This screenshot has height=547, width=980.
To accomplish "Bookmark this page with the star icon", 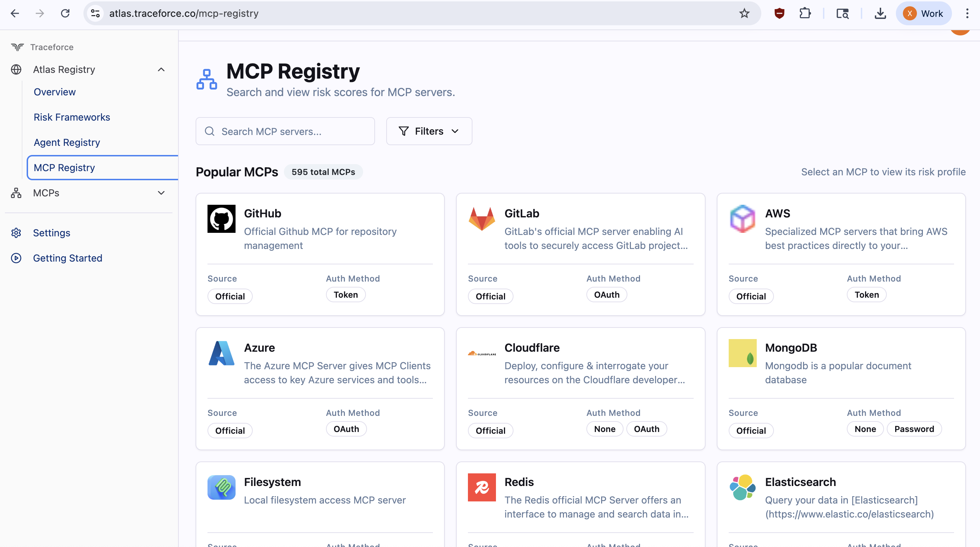I will click(x=744, y=13).
